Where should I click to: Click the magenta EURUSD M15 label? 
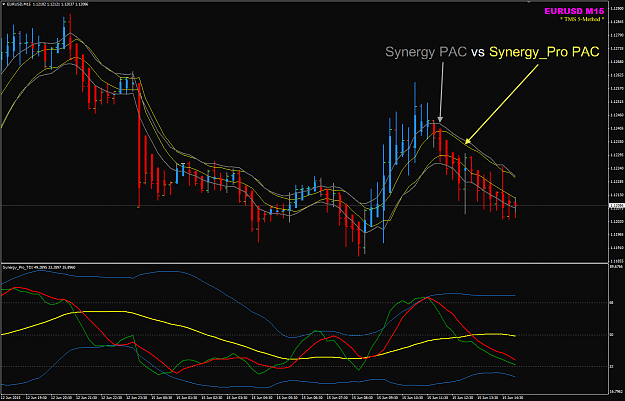tap(574, 11)
